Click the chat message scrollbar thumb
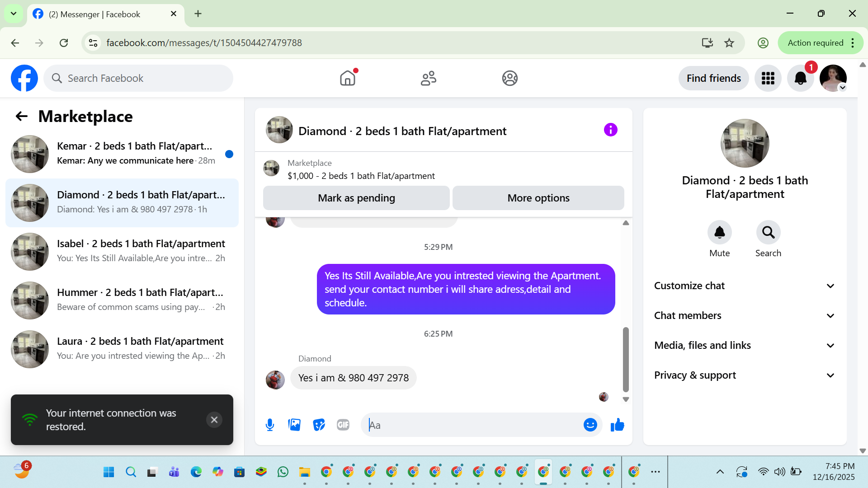 (x=626, y=360)
